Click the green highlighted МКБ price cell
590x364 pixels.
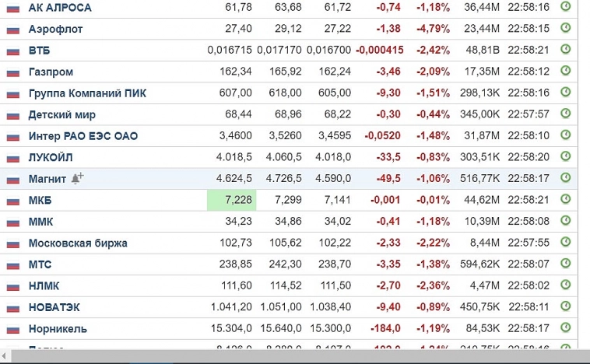coord(230,200)
